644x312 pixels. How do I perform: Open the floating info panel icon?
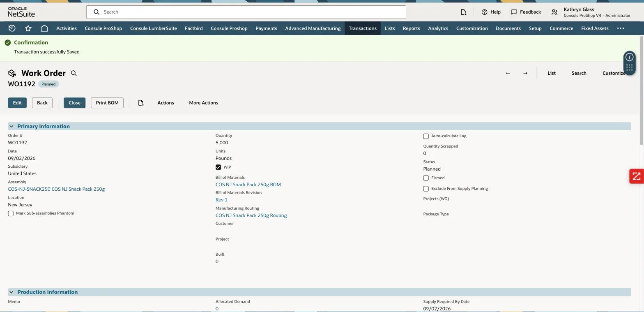630,57
